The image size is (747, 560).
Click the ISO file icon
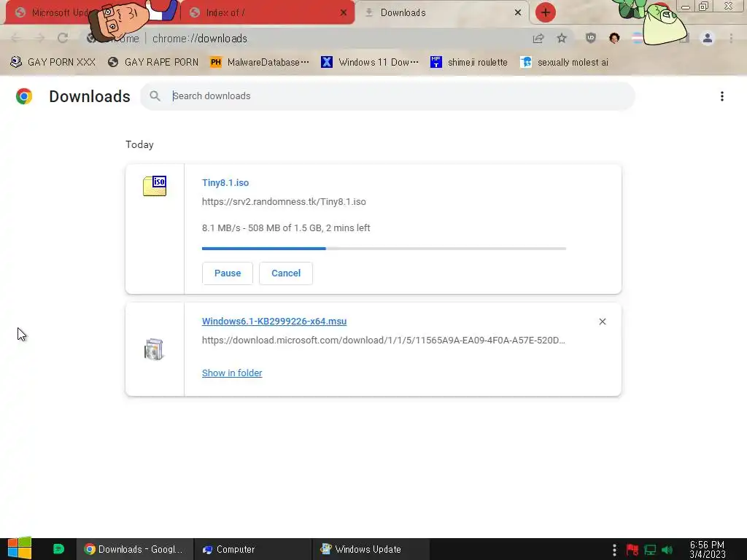(155, 186)
